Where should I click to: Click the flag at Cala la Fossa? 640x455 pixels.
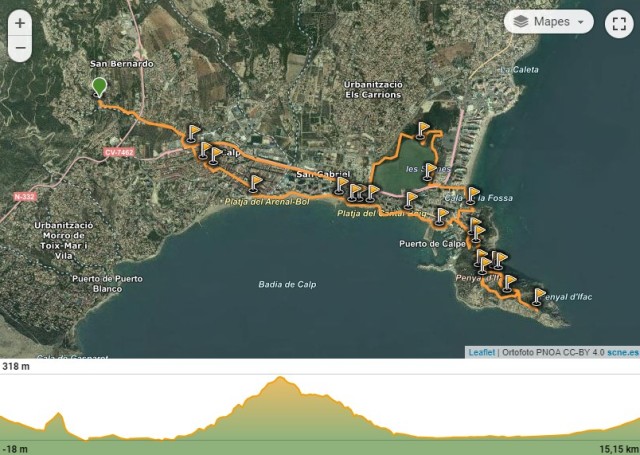click(472, 195)
